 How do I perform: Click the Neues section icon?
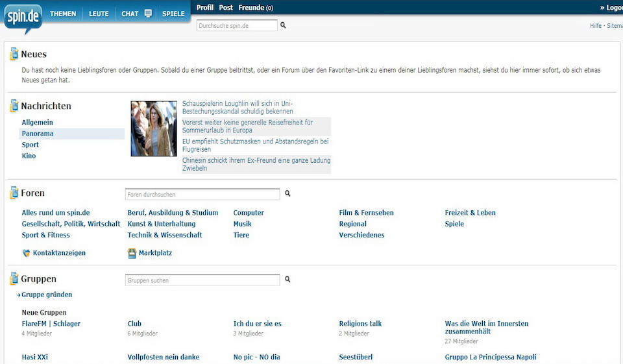coord(14,54)
